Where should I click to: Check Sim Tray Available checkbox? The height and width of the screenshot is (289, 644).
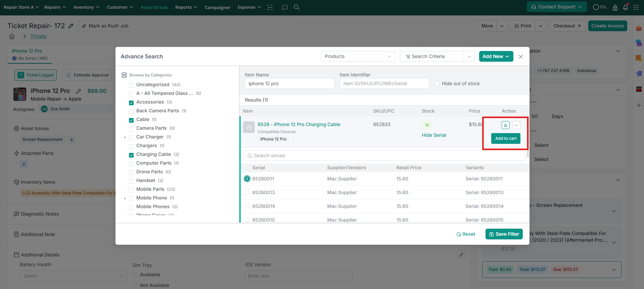(x=135, y=275)
